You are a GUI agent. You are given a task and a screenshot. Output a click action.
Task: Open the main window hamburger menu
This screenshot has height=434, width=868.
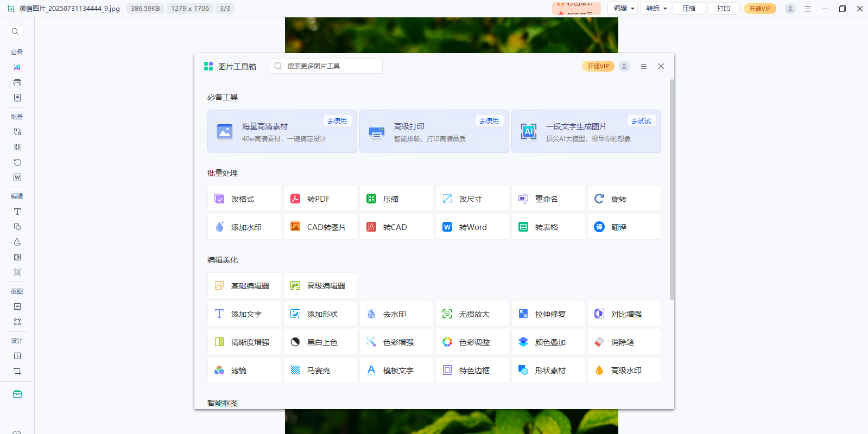808,9
